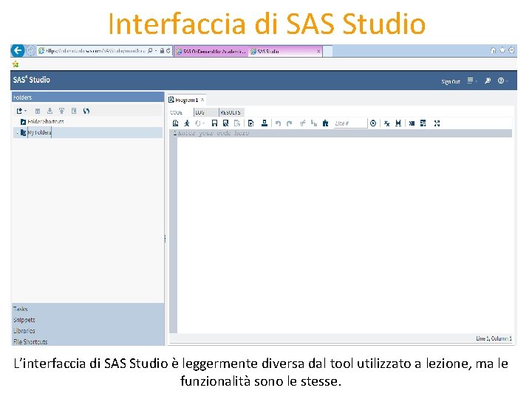Cut selected code with scissors icon
This screenshot has height=399, width=532.
click(303, 123)
